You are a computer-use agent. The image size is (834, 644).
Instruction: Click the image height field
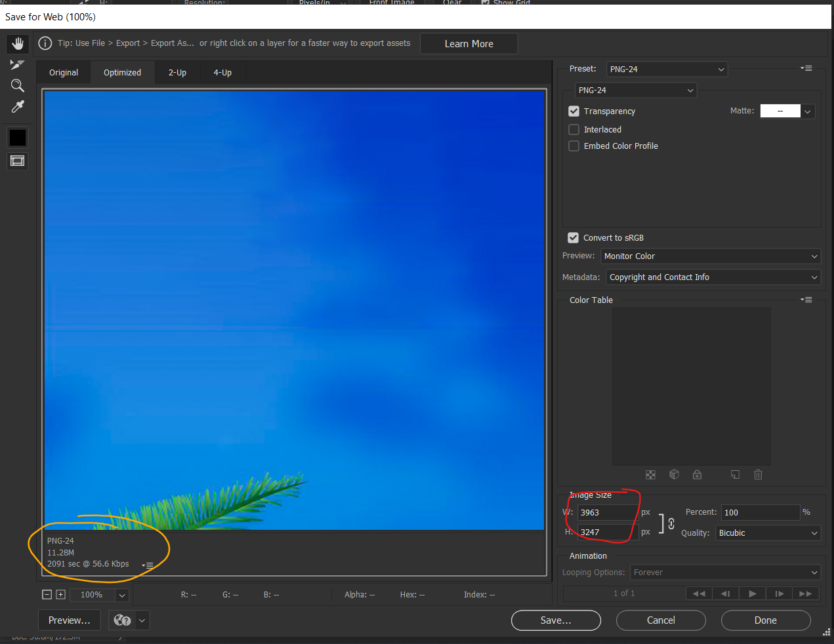pos(608,533)
